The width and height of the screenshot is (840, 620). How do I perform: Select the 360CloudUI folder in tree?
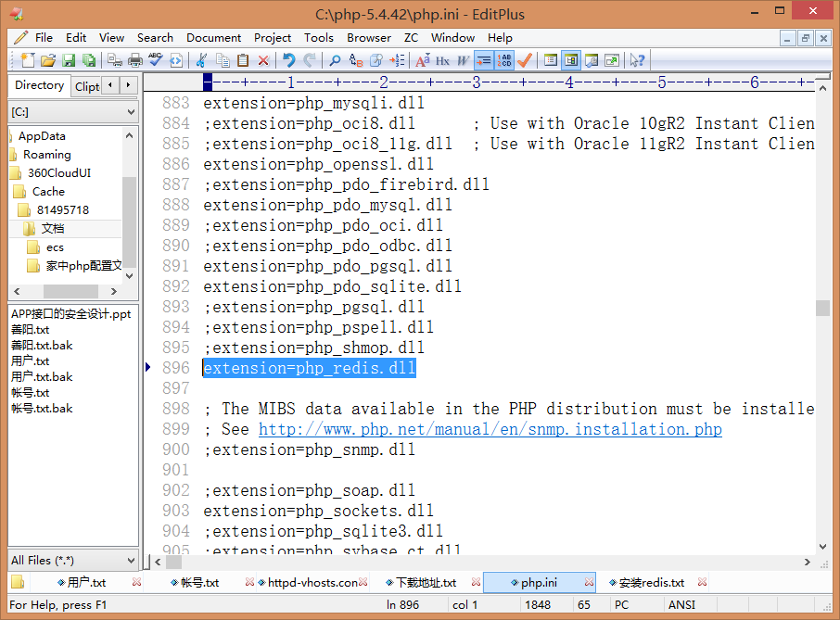click(x=58, y=172)
